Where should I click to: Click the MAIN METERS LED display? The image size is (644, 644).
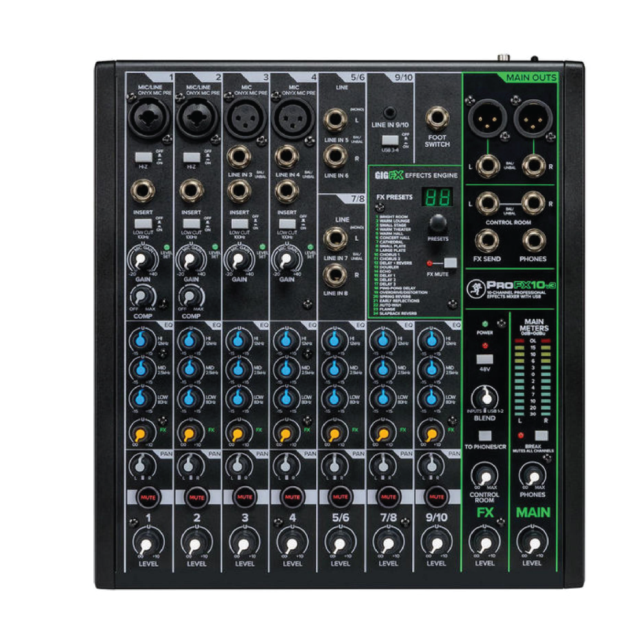[533, 378]
